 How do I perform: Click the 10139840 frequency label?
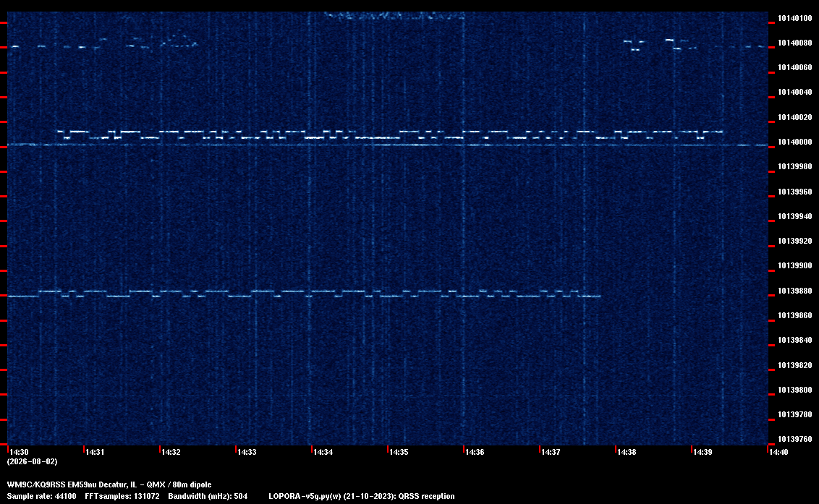[795, 340]
